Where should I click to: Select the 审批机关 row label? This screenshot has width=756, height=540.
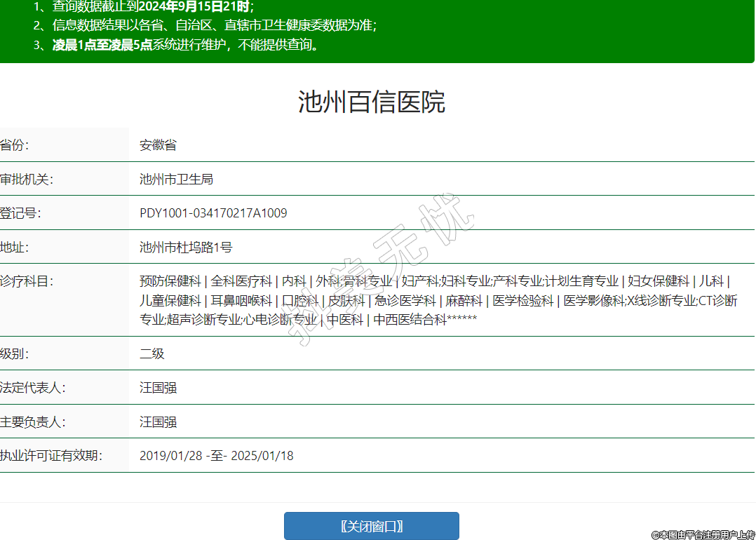[26, 180]
